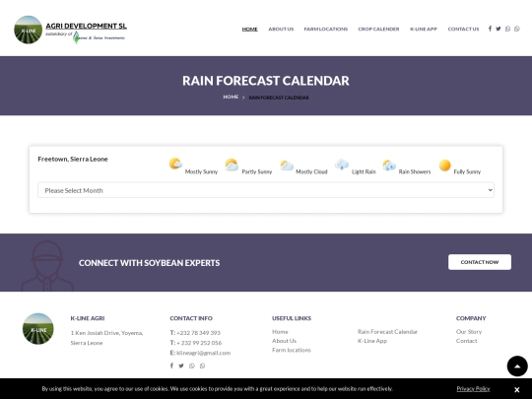Screen dimensions: 532x399
Task: Go to the Home menu item
Action: [x=249, y=29]
